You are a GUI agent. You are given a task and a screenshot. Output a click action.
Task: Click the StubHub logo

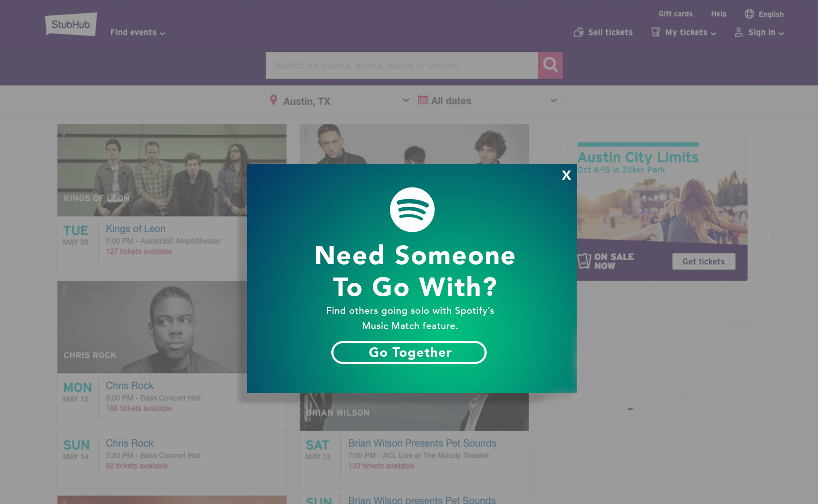pos(71,24)
